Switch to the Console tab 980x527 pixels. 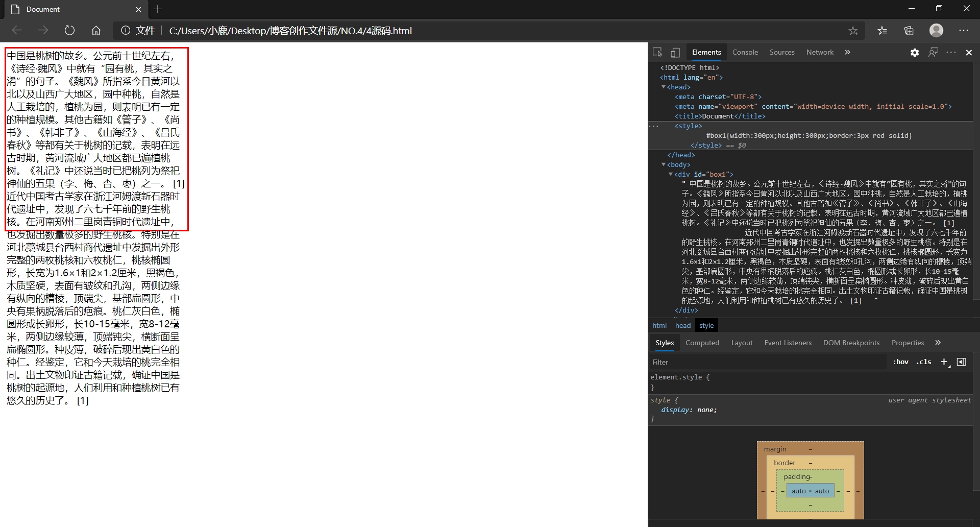[745, 52]
